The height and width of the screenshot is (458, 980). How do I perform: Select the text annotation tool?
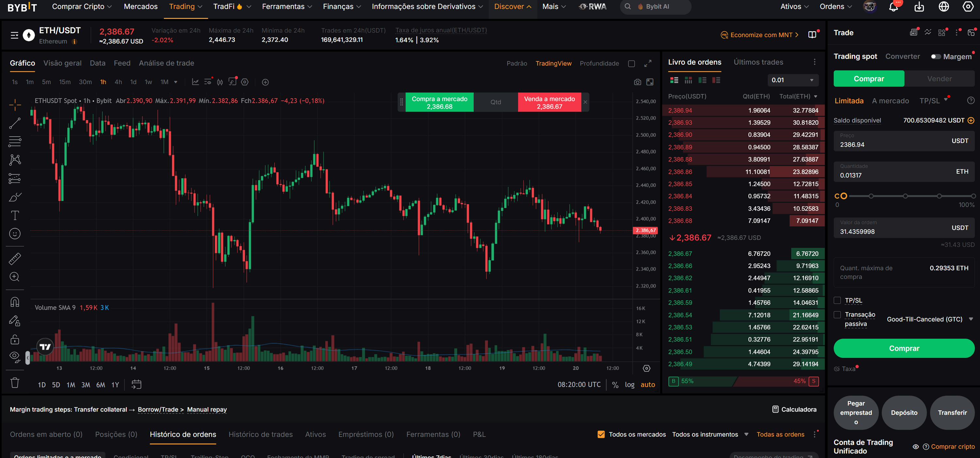(15, 215)
